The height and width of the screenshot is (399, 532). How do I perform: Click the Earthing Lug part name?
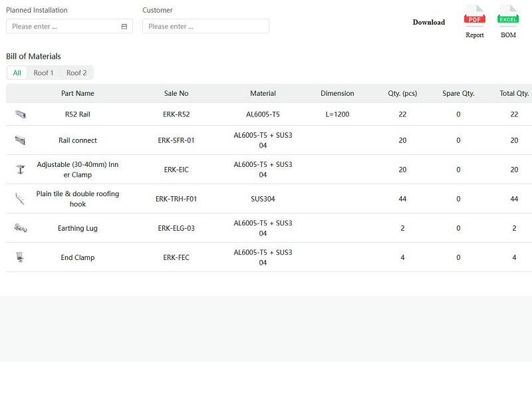pos(78,228)
